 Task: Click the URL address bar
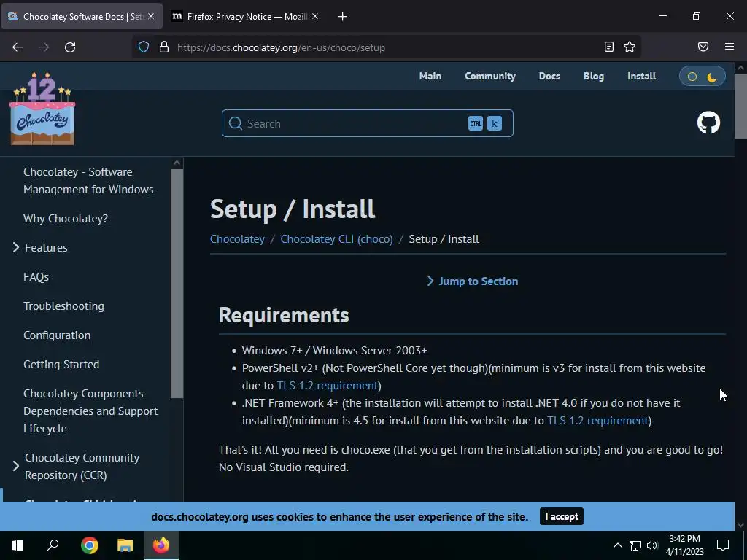point(386,47)
